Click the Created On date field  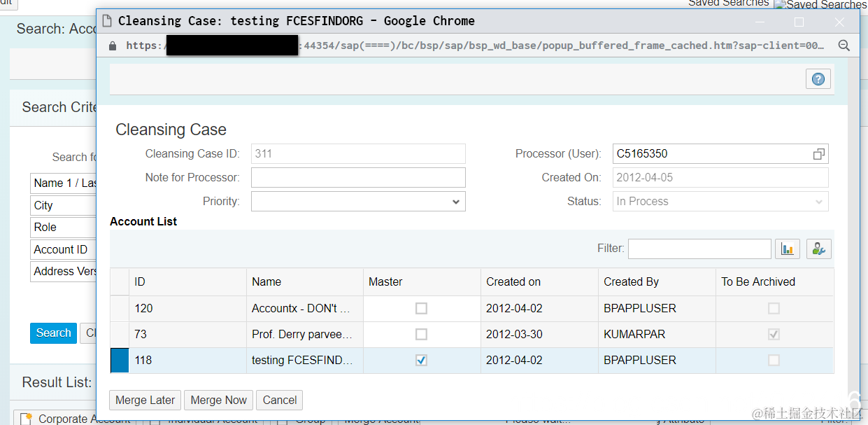tap(720, 178)
